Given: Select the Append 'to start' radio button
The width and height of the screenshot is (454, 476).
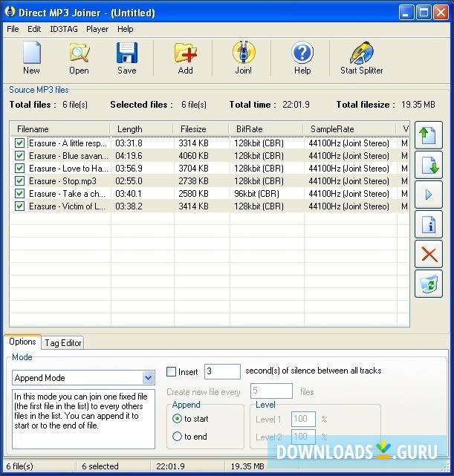Looking at the screenshot, I should (x=177, y=419).
